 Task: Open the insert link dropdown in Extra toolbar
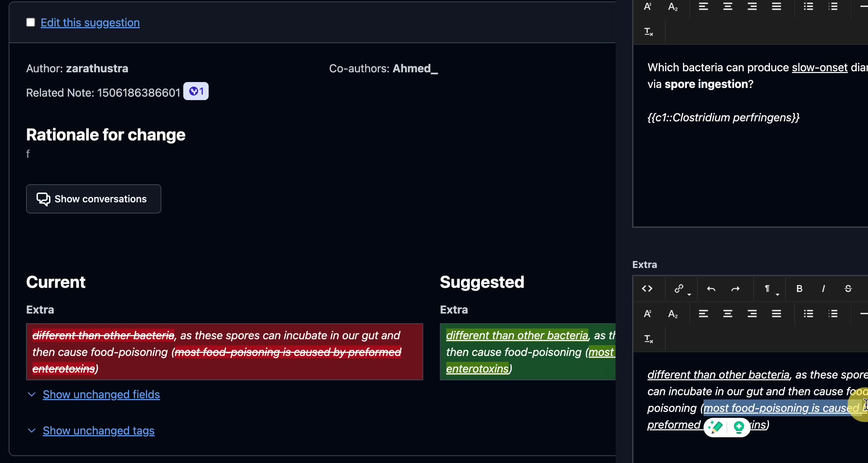pos(689,294)
